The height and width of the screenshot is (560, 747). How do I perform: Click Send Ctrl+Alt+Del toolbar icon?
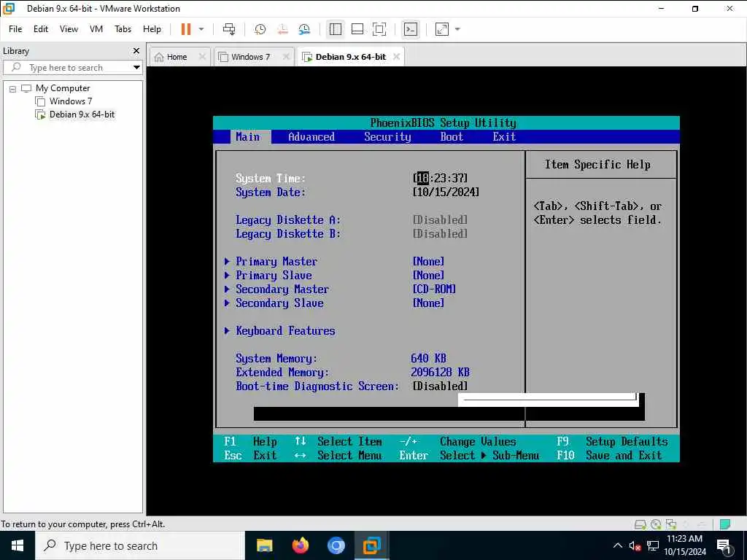(x=229, y=29)
